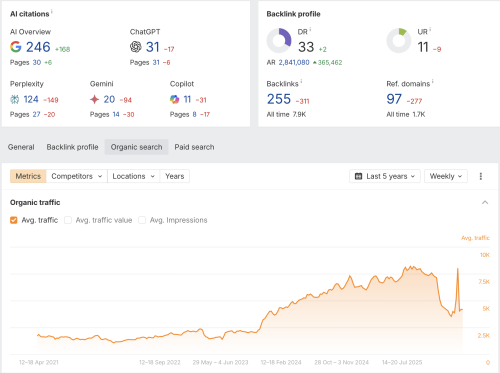Open the Ref. domains info icon
This screenshot has width=500, height=373.
(x=433, y=82)
